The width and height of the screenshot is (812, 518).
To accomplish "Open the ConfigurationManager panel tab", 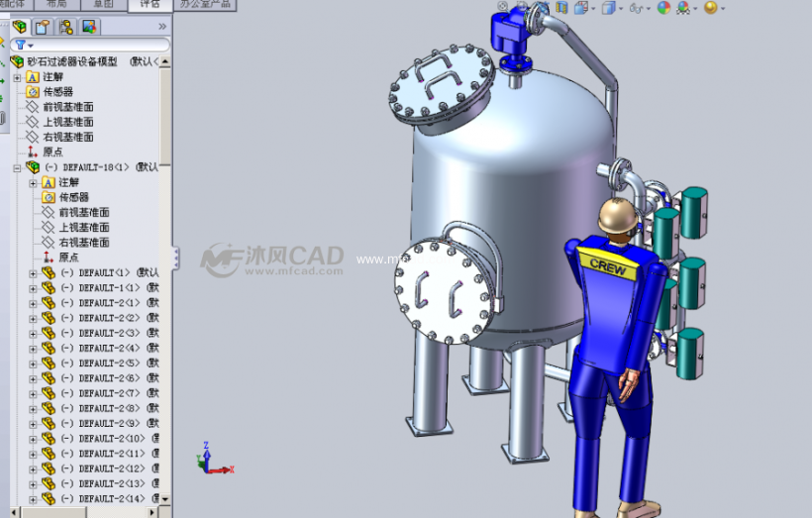I will tap(63, 27).
